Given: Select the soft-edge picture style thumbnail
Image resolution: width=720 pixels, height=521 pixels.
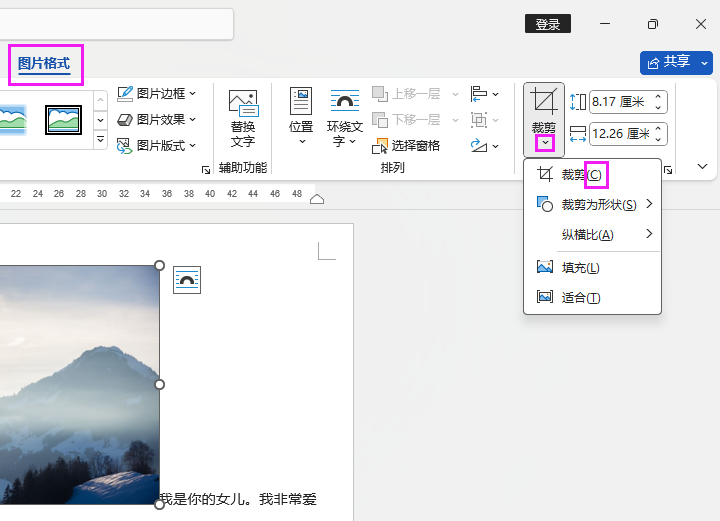Looking at the screenshot, I should click(13, 120).
